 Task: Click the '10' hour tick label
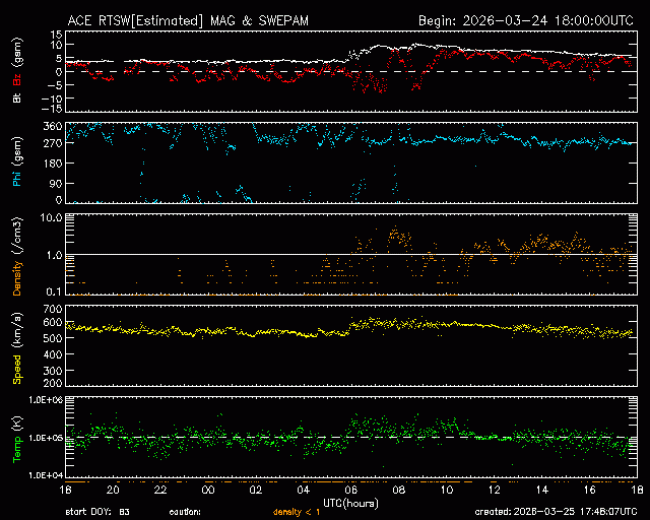click(x=446, y=490)
